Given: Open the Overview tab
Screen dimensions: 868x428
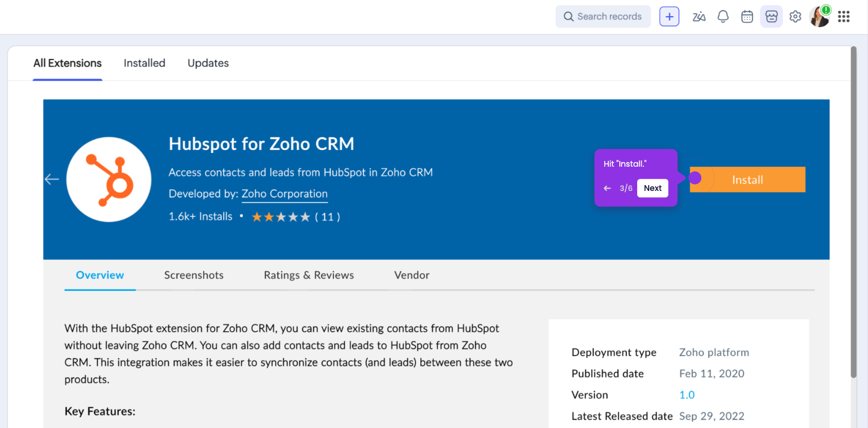Looking at the screenshot, I should [x=100, y=275].
